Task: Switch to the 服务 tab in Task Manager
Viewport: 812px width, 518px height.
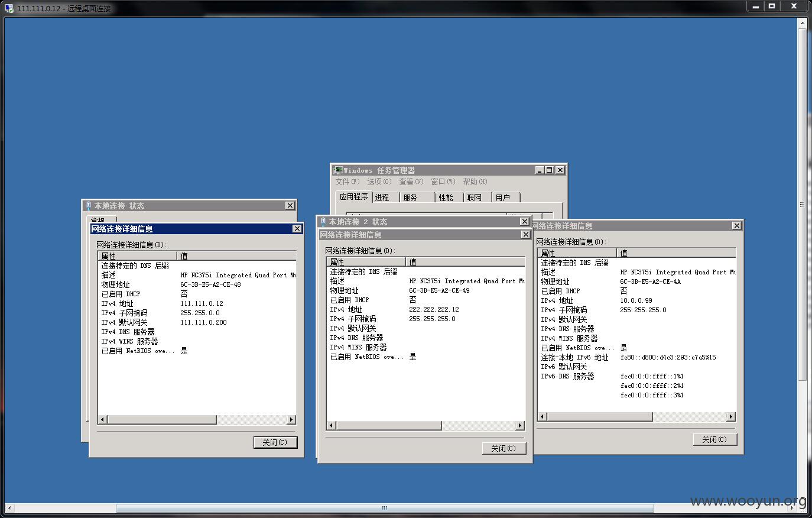Action: [x=411, y=198]
